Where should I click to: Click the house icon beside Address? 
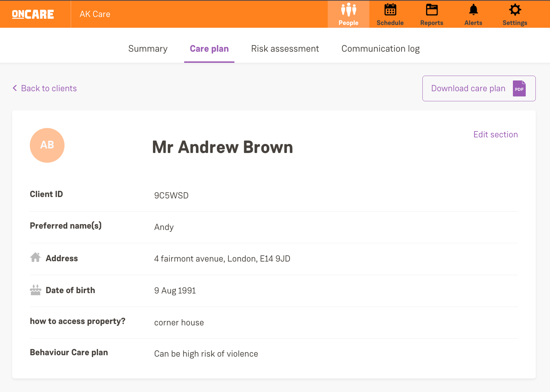coord(35,257)
